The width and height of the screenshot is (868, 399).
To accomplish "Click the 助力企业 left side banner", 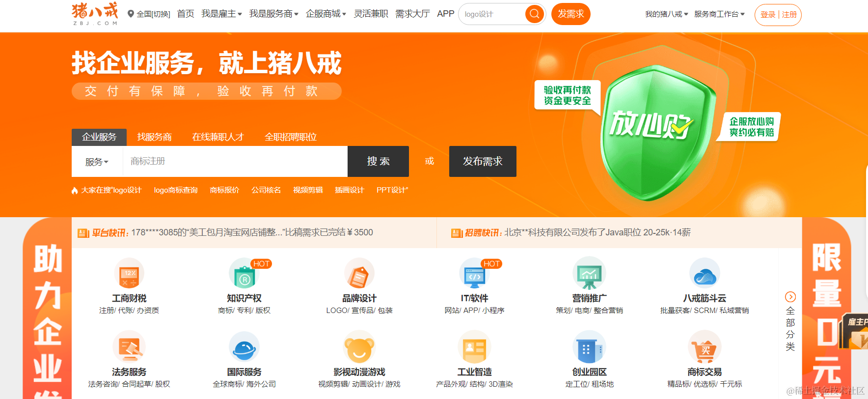I will click(x=47, y=309).
